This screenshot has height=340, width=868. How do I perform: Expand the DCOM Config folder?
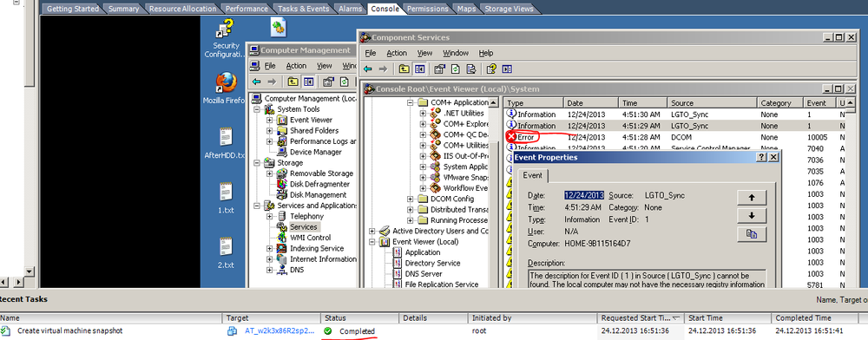pyautogui.click(x=411, y=199)
